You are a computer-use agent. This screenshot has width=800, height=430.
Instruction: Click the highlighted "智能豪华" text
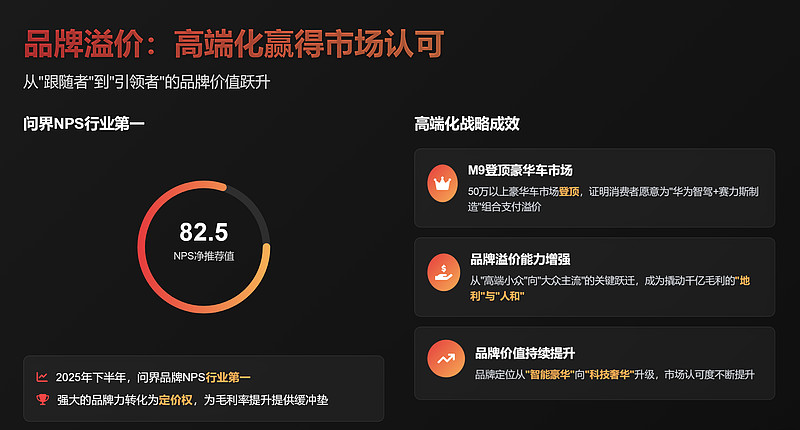[549, 375]
